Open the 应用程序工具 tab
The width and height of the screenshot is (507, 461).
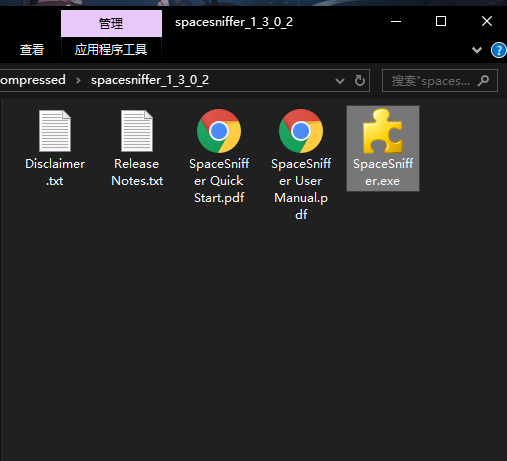click(x=111, y=50)
